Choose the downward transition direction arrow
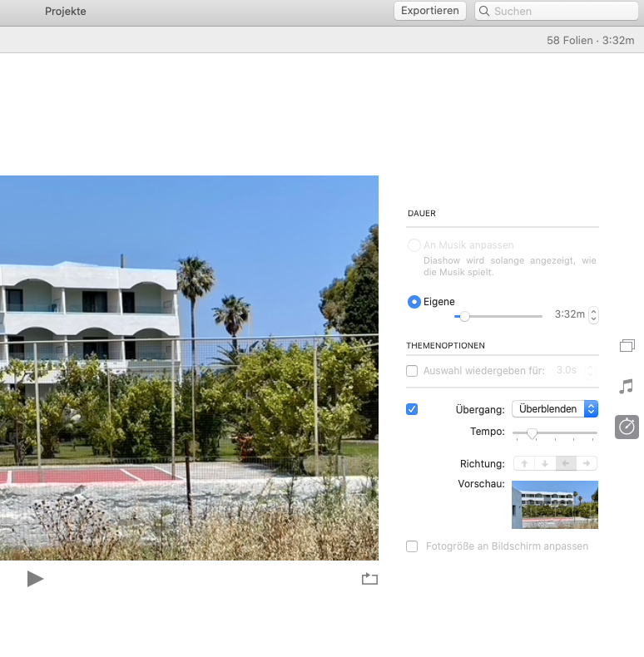Screen dimensions: 644x657 [x=545, y=464]
